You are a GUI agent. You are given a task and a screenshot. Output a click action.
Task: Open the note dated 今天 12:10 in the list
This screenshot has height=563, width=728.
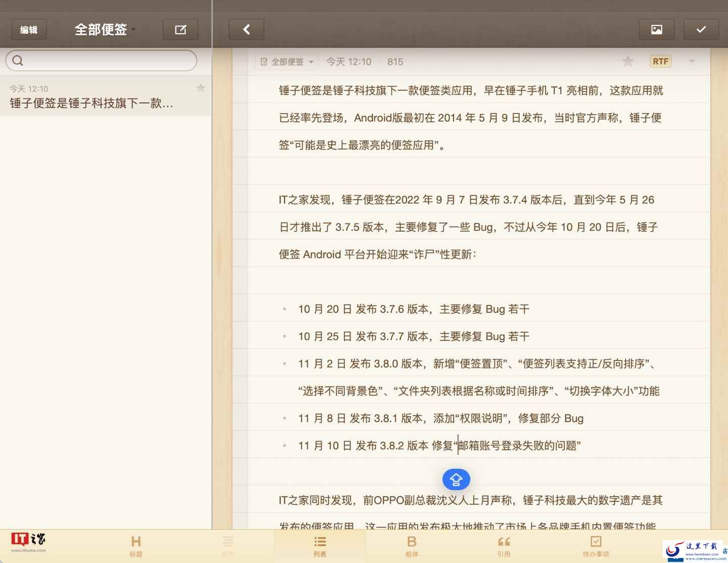(106, 97)
